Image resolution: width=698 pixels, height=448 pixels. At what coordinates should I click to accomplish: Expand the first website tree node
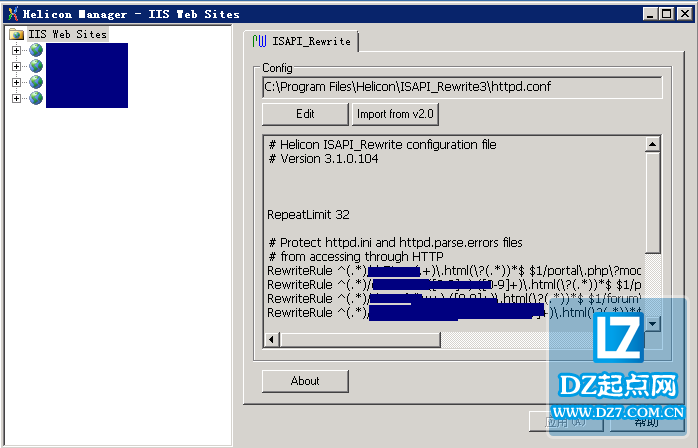16,50
